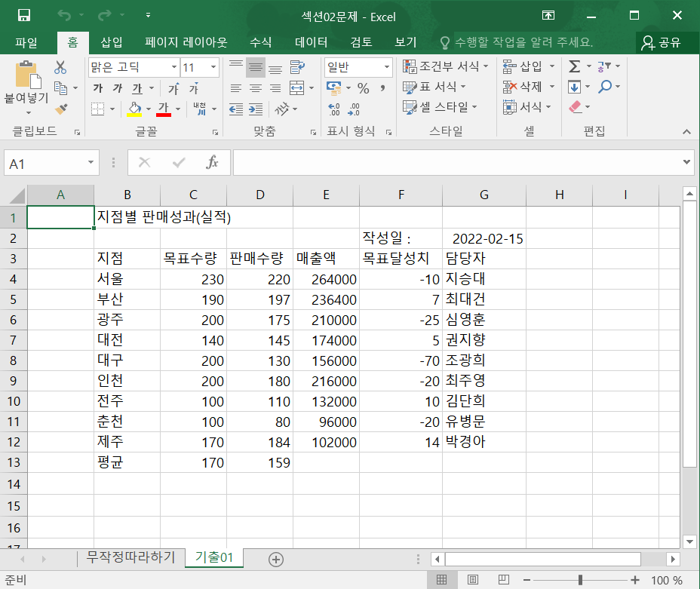Click the yellow fill color button
The height and width of the screenshot is (589, 700).
134,109
